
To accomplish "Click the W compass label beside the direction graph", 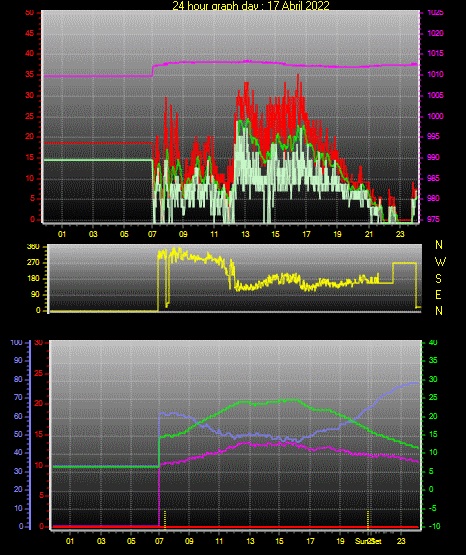I will (x=440, y=262).
